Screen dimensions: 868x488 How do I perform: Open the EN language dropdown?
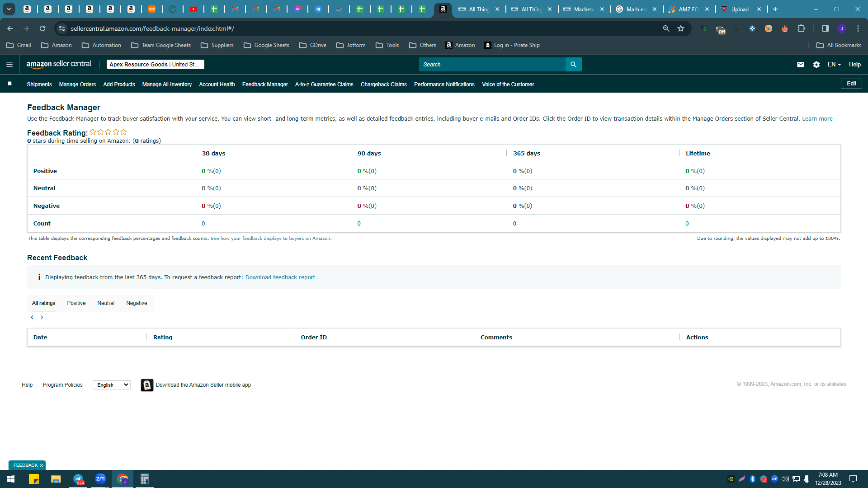point(834,65)
